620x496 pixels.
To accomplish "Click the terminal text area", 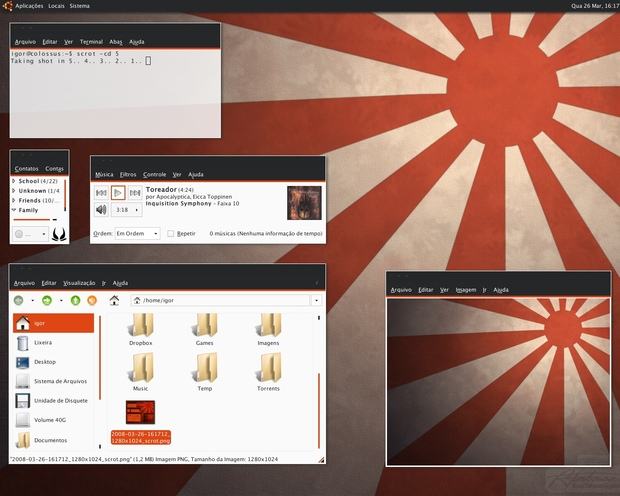I will click(x=115, y=93).
